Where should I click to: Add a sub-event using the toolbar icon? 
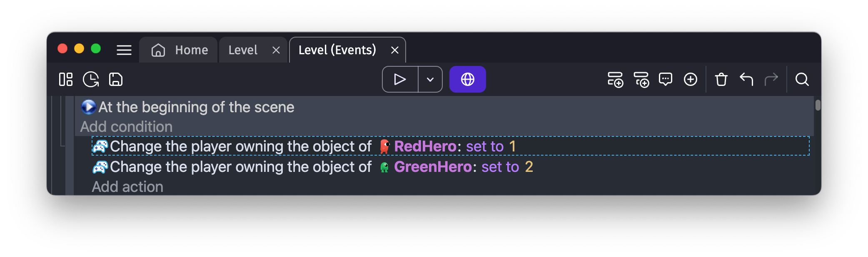click(x=641, y=79)
